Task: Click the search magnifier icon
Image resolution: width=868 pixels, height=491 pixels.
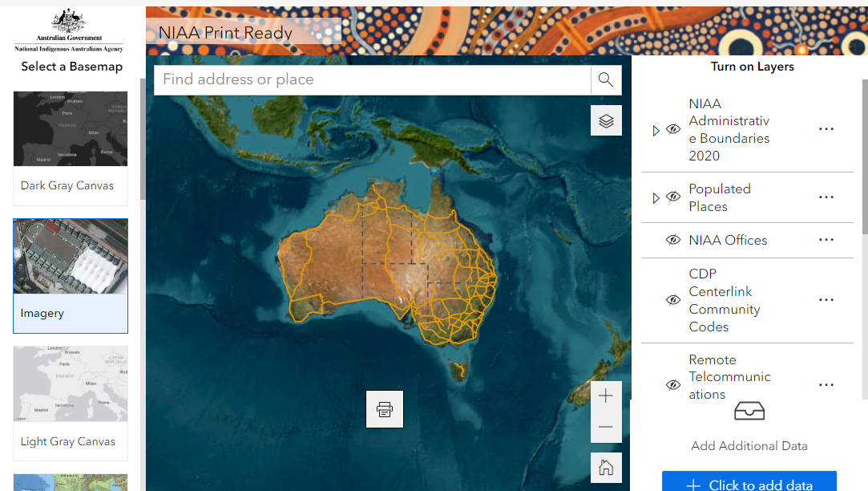Action: [x=606, y=79]
